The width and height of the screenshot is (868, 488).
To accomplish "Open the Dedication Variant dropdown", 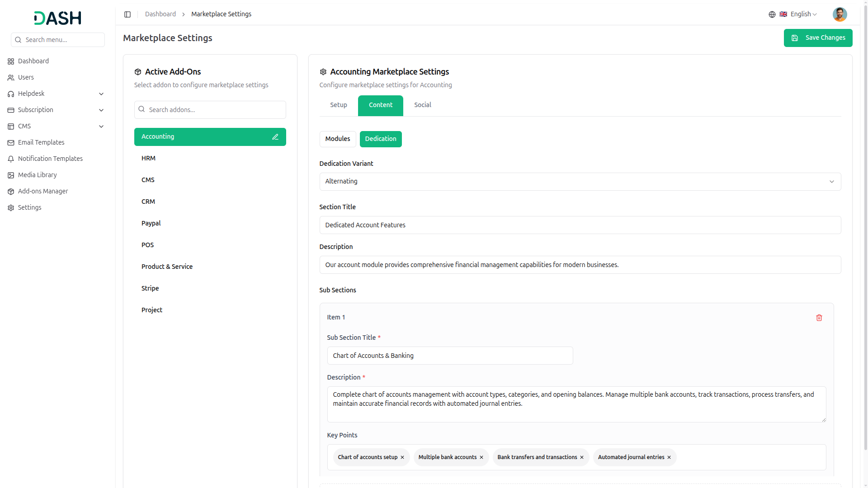I will pyautogui.click(x=580, y=182).
